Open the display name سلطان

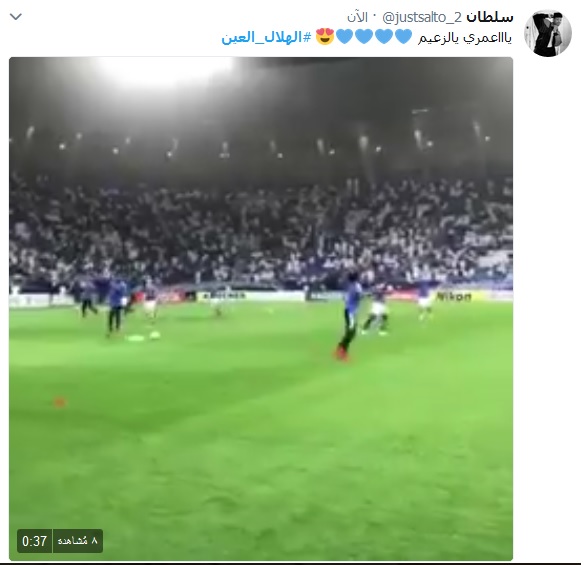(x=490, y=17)
